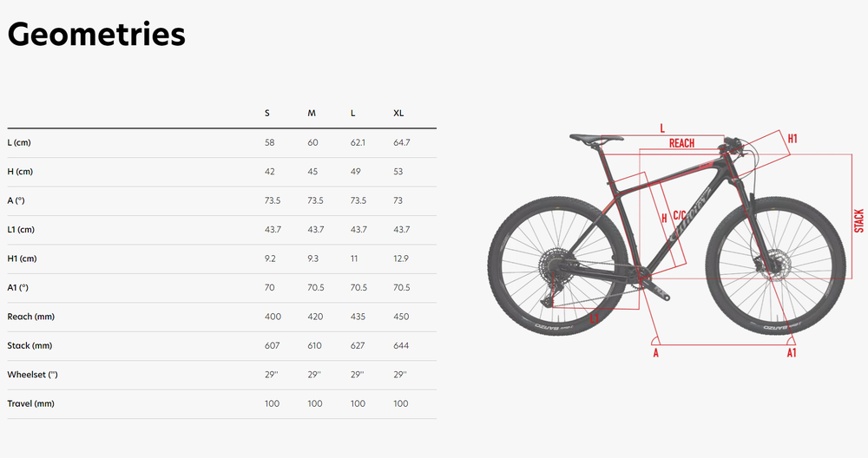This screenshot has height=458, width=868.
Task: Select the M size column header
Action: (x=312, y=114)
